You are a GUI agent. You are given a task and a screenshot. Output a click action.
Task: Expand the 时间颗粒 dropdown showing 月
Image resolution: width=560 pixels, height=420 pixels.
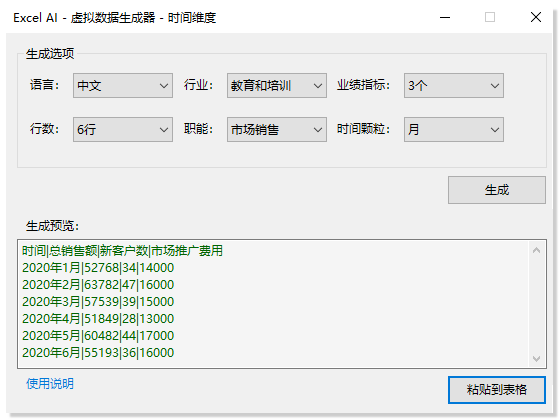click(454, 130)
